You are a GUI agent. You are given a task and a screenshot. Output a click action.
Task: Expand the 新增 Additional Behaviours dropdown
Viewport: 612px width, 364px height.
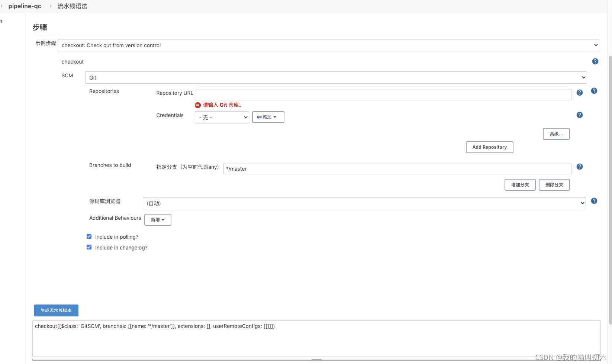pyautogui.click(x=157, y=220)
